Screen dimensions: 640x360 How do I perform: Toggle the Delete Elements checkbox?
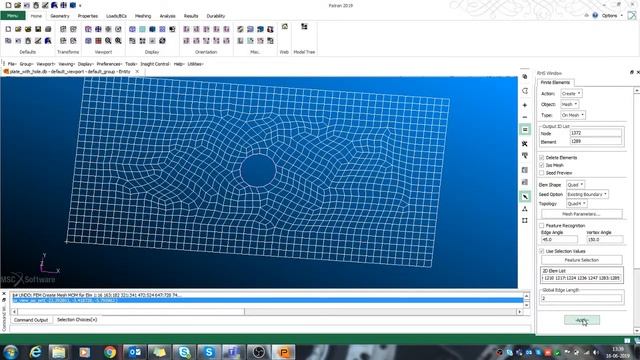pyautogui.click(x=542, y=158)
